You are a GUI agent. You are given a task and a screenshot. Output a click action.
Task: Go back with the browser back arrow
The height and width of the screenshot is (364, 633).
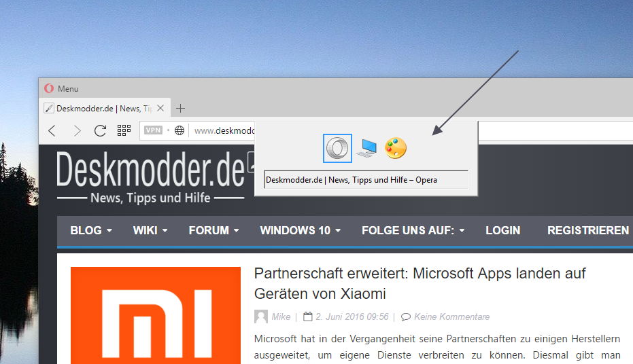click(52, 130)
